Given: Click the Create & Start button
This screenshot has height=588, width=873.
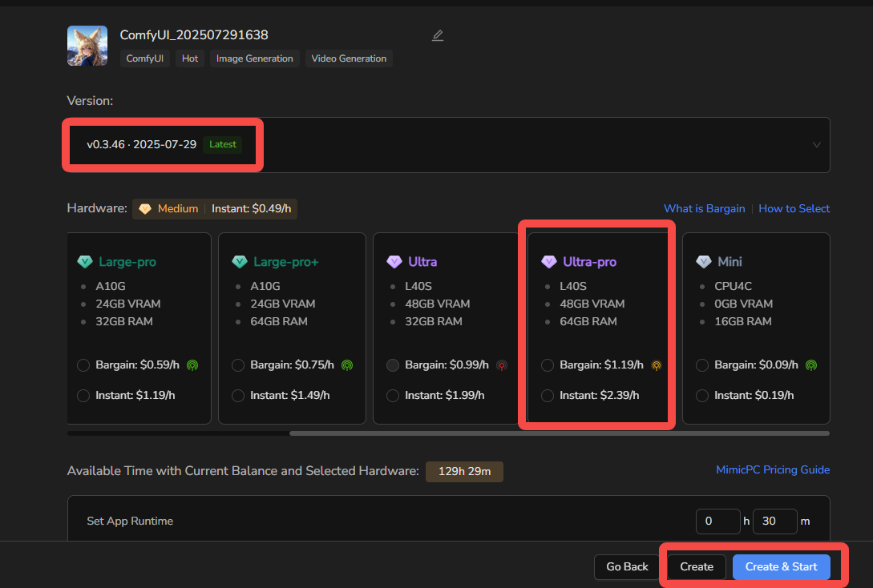Looking at the screenshot, I should [781, 567].
